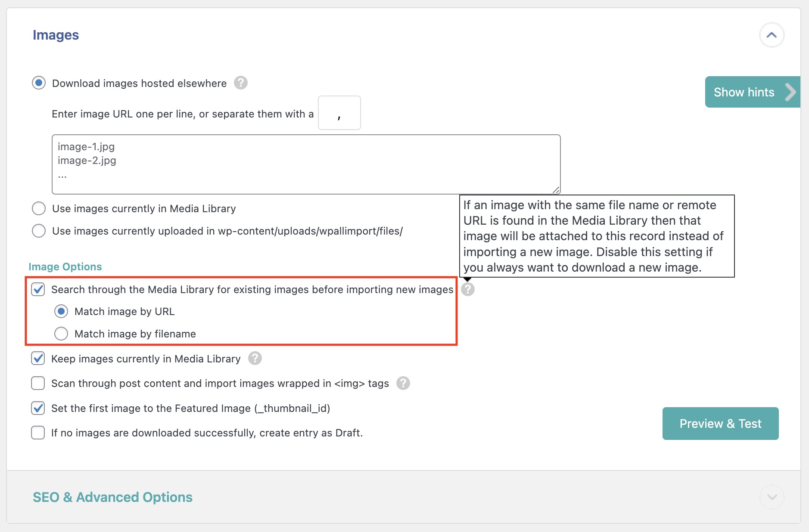Image resolution: width=809 pixels, height=532 pixels.
Task: Click the textarea resize handle corner
Action: 556,190
